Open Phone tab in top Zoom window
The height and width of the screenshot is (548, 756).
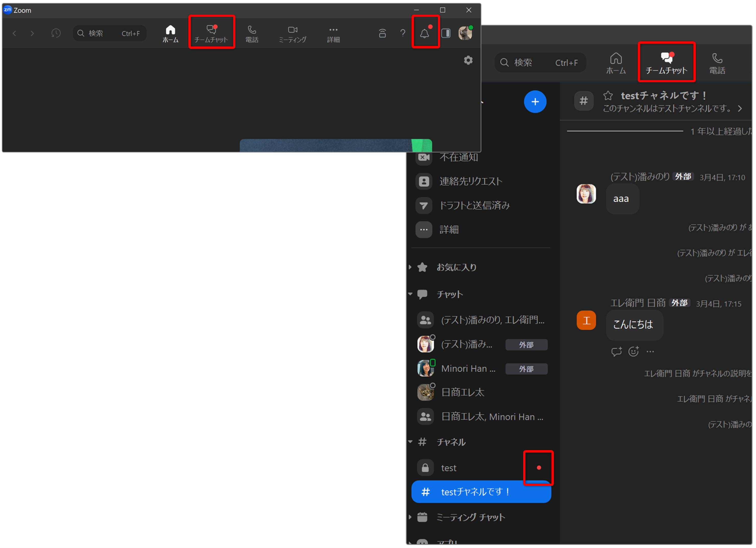click(x=252, y=34)
